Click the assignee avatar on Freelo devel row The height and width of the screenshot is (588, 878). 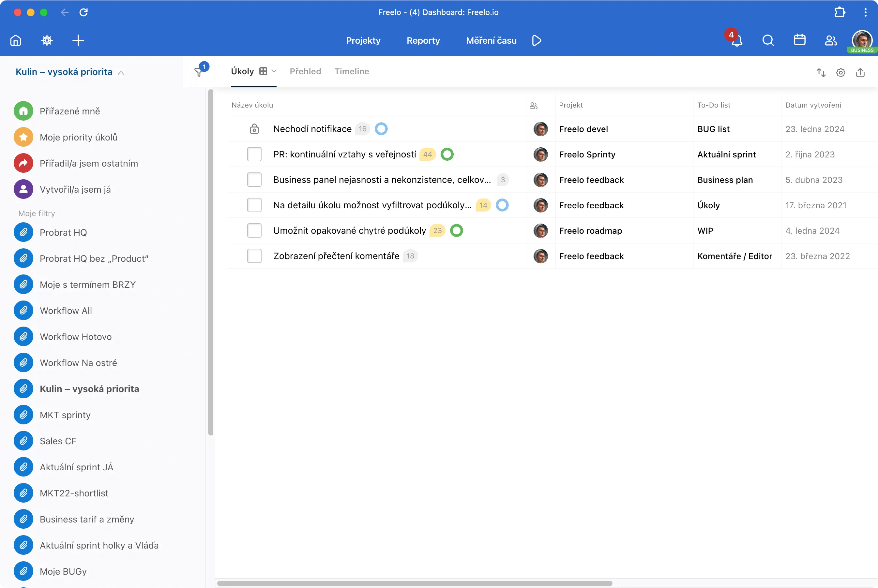pyautogui.click(x=540, y=129)
